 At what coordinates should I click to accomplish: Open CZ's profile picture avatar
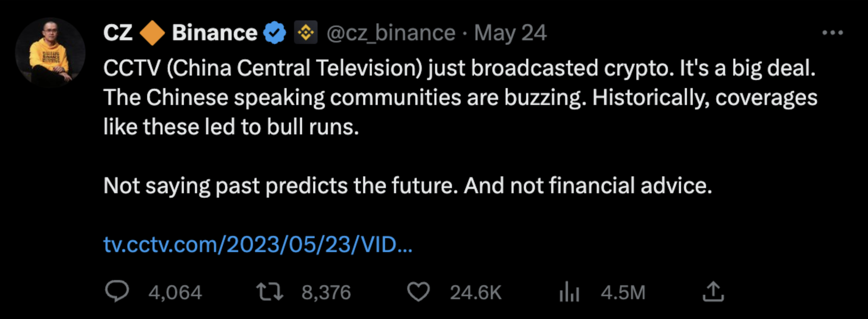coord(50,53)
